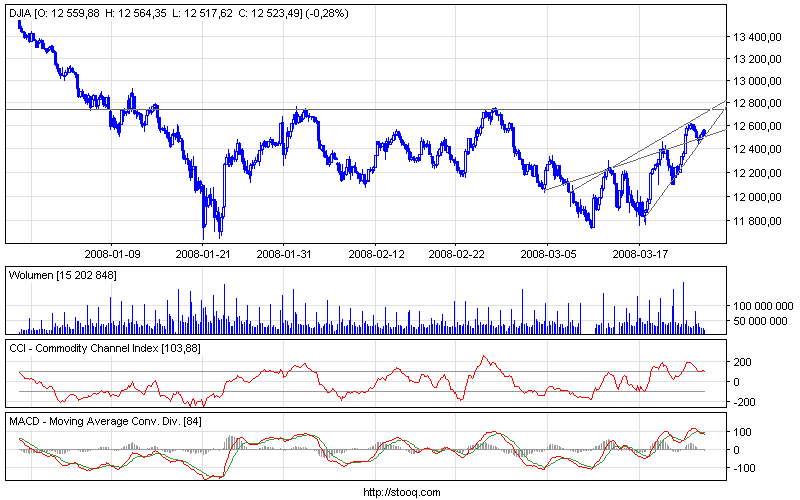
Task: Select the 2008-02-22 date label
Action: (x=456, y=254)
